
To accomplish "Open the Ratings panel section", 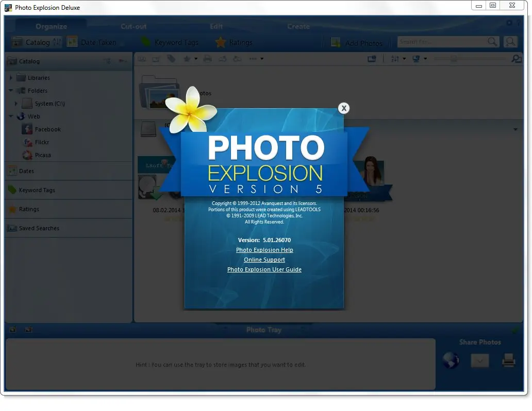I will click(69, 209).
